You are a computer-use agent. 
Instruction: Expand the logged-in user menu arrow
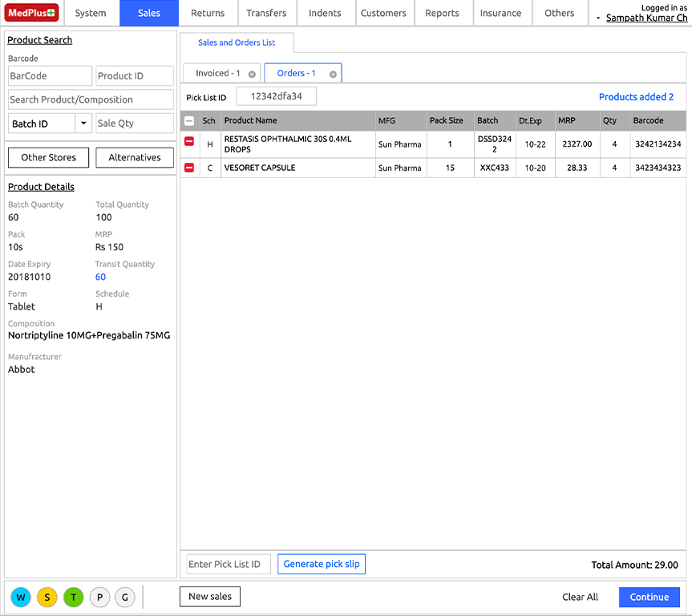[x=598, y=18]
